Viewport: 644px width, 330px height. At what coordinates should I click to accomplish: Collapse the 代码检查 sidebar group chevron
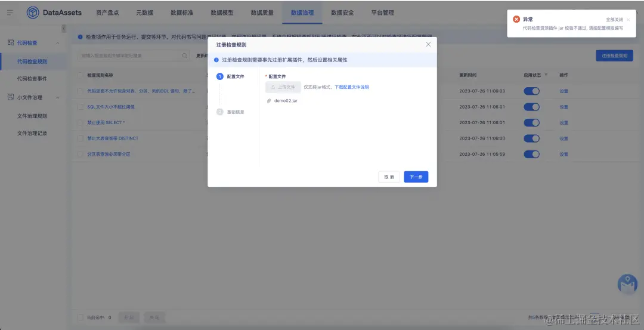[57, 43]
